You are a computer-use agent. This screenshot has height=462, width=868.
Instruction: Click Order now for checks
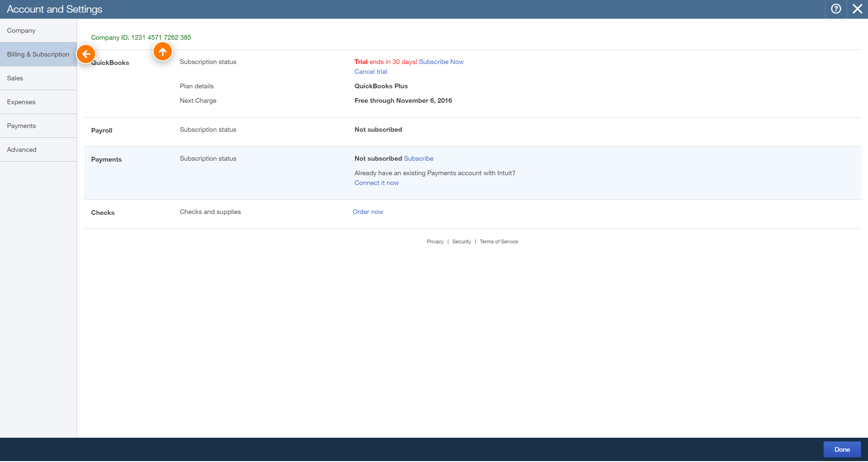point(368,212)
